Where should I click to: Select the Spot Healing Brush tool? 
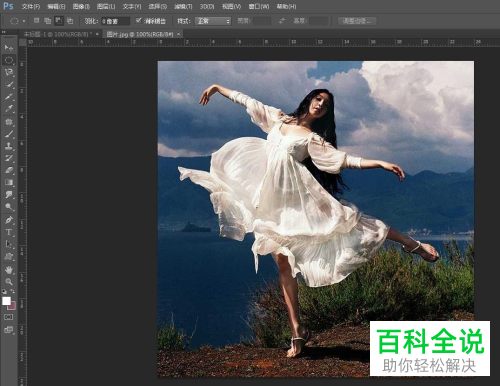(x=9, y=121)
